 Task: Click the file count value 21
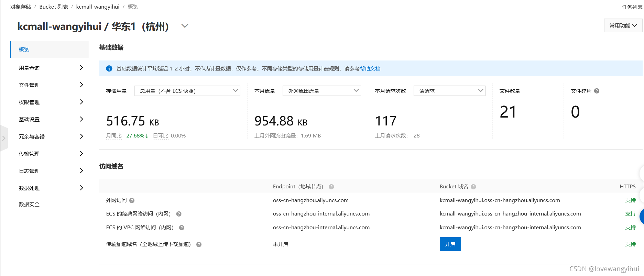click(x=508, y=112)
